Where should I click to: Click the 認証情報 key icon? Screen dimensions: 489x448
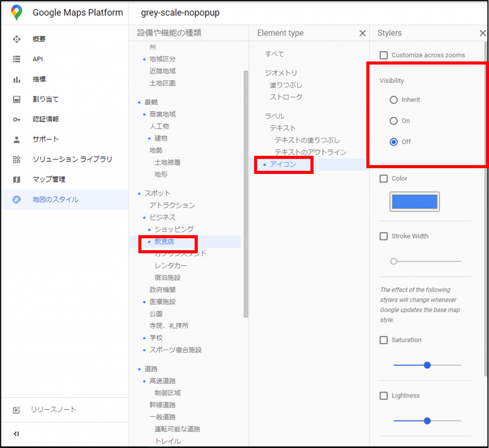[x=17, y=119]
